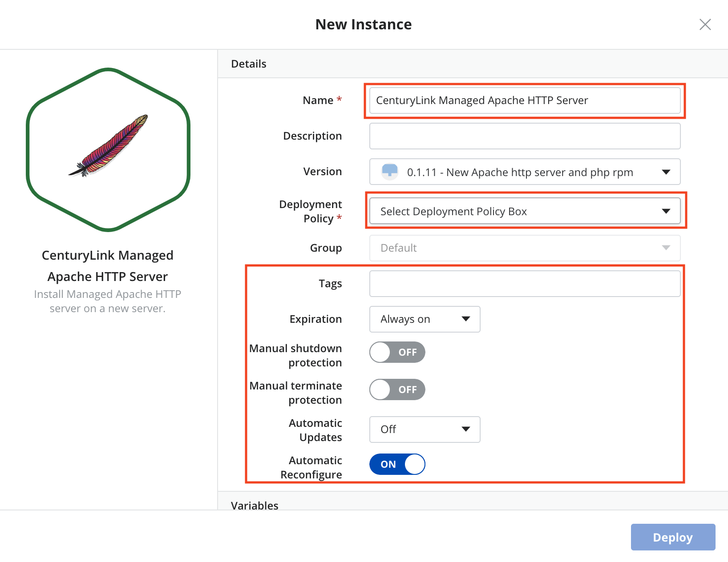
Task: Click the Automatic Reconfigure label
Action: pyautogui.click(x=311, y=467)
